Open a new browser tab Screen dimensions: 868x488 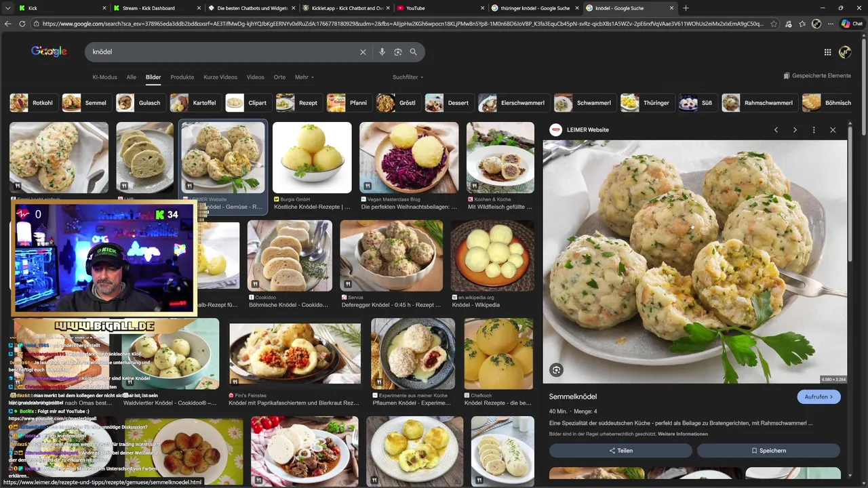686,8
